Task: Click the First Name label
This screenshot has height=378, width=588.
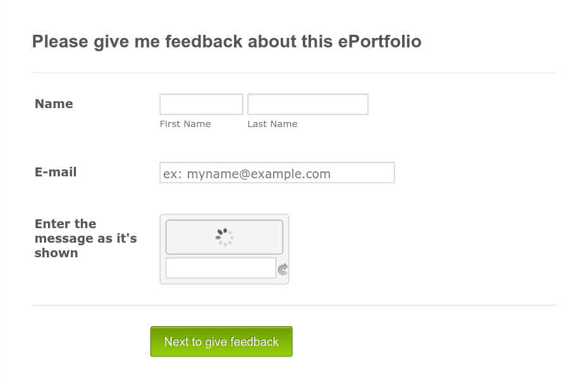Action: 185,124
